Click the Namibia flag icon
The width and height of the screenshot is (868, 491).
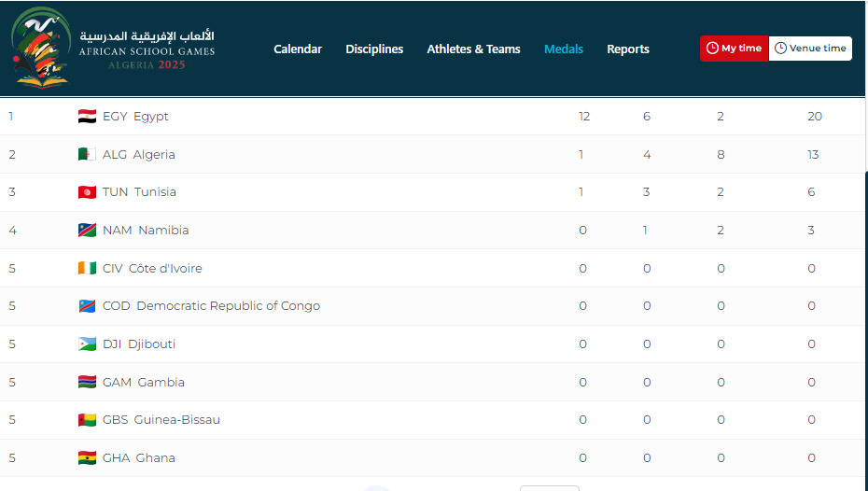click(87, 231)
